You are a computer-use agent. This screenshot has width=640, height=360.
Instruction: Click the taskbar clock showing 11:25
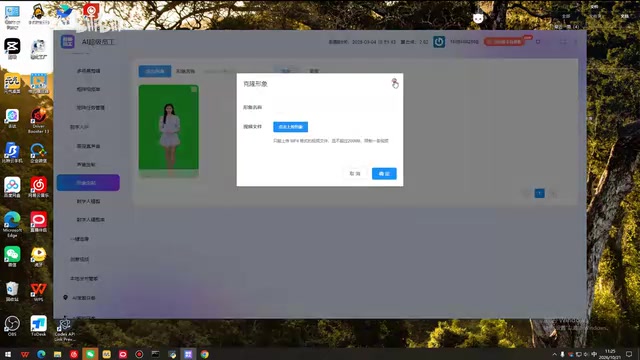coord(610,354)
